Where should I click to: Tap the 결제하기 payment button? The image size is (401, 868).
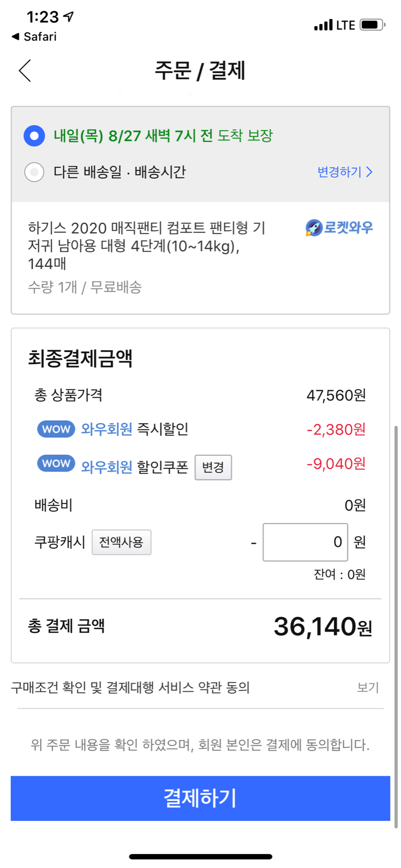pyautogui.click(x=200, y=798)
